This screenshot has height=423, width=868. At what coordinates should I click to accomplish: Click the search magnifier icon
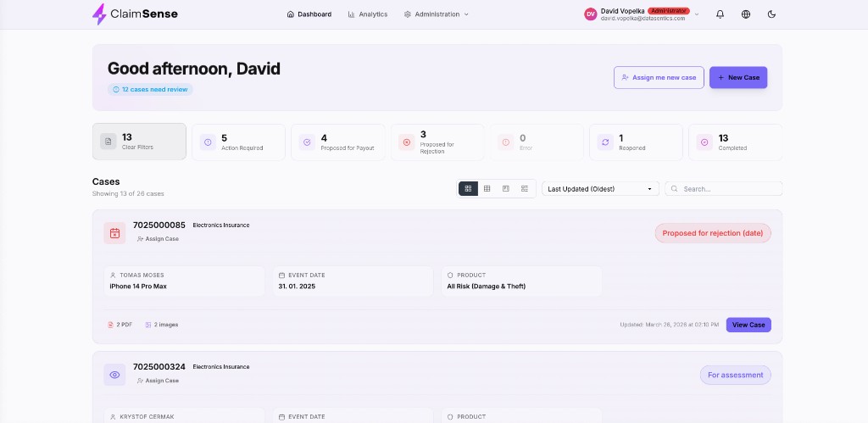coord(674,189)
